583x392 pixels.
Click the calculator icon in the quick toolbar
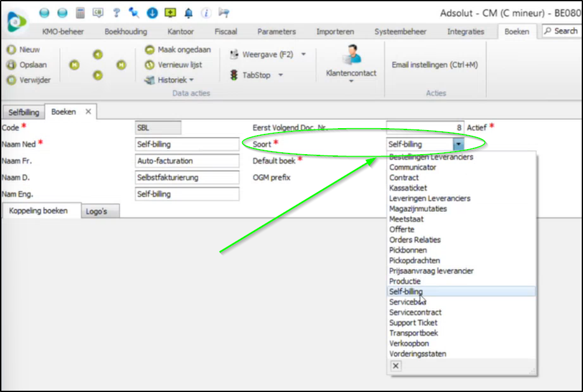coord(80,13)
